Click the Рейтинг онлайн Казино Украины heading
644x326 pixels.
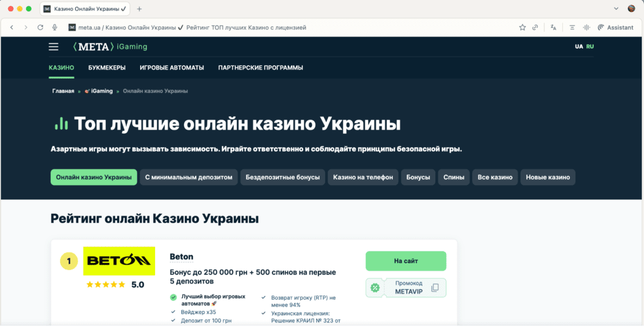[154, 219]
